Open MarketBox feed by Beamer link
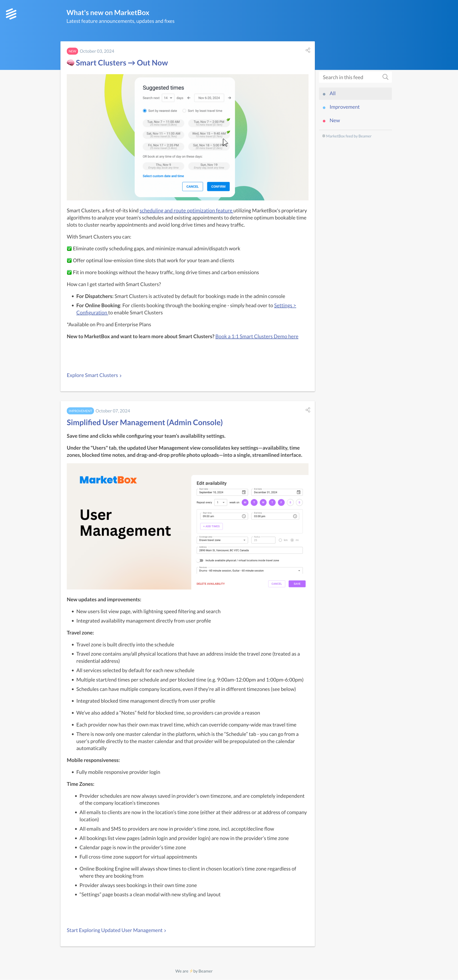458x980 pixels. [x=347, y=136]
